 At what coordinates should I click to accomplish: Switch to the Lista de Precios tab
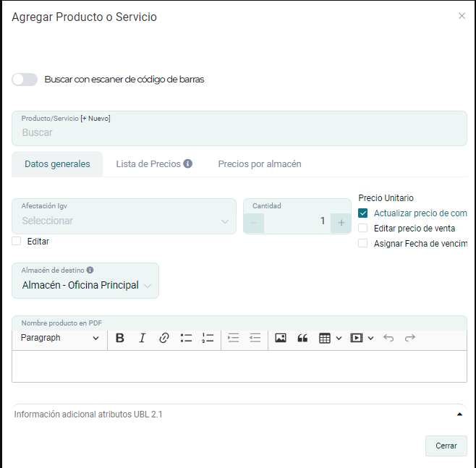[x=153, y=164]
